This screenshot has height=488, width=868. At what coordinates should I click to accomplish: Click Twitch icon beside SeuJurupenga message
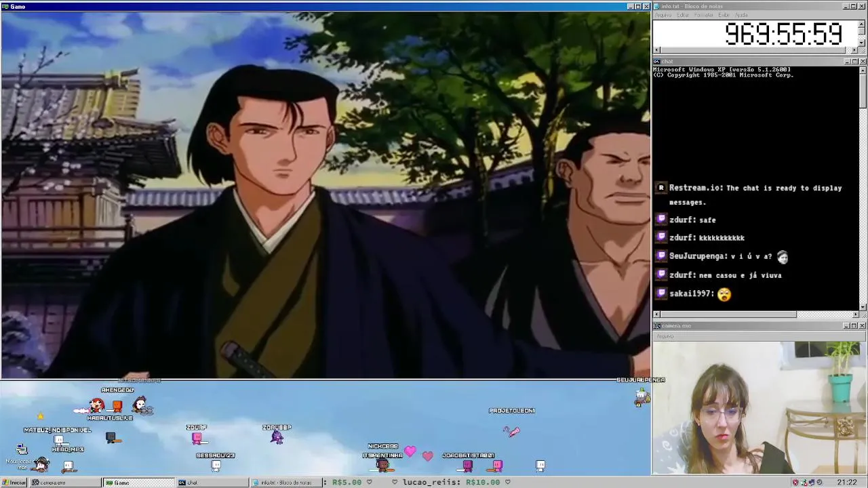pyautogui.click(x=661, y=256)
